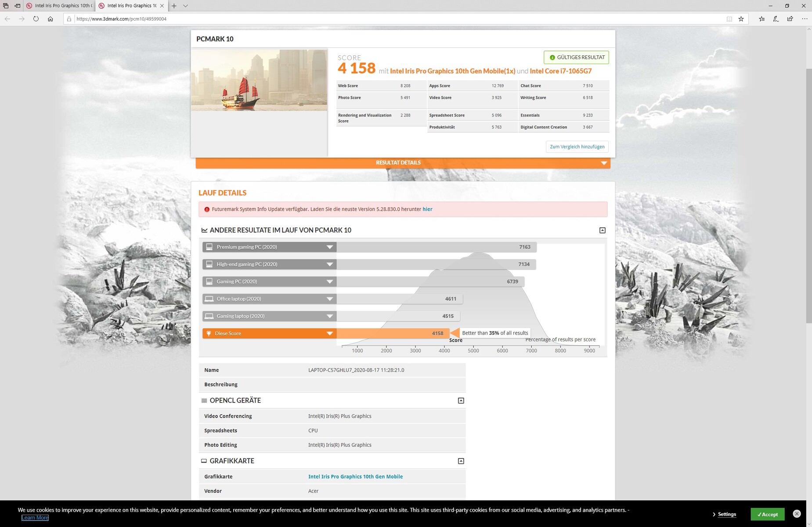Show the tab preview dropdown chevron
This screenshot has width=812, height=527.
pyautogui.click(x=186, y=6)
